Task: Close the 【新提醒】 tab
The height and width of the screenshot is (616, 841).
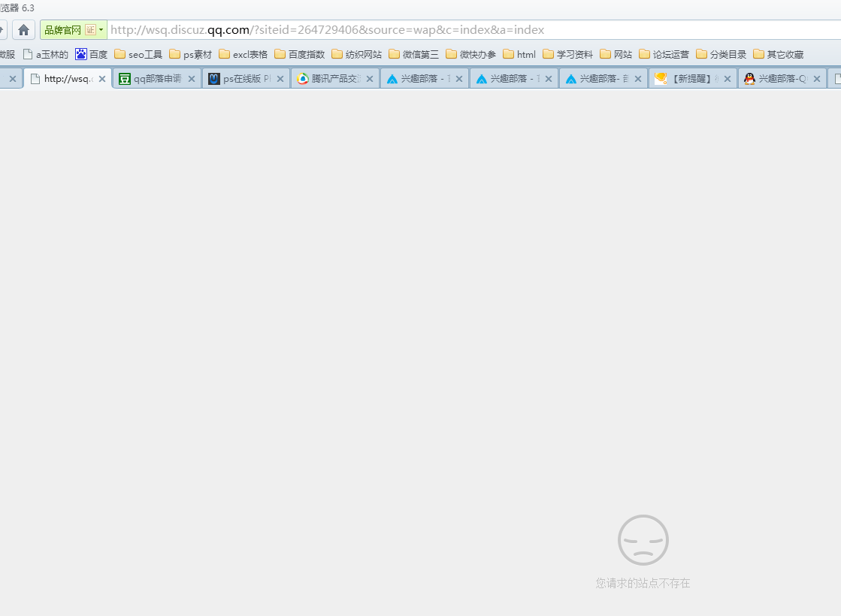Action: coord(728,79)
